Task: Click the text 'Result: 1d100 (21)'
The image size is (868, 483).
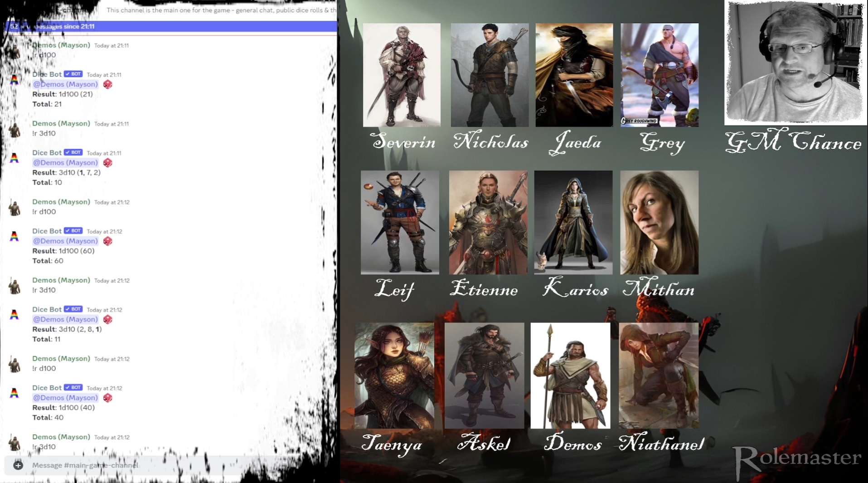Action: 63,94
